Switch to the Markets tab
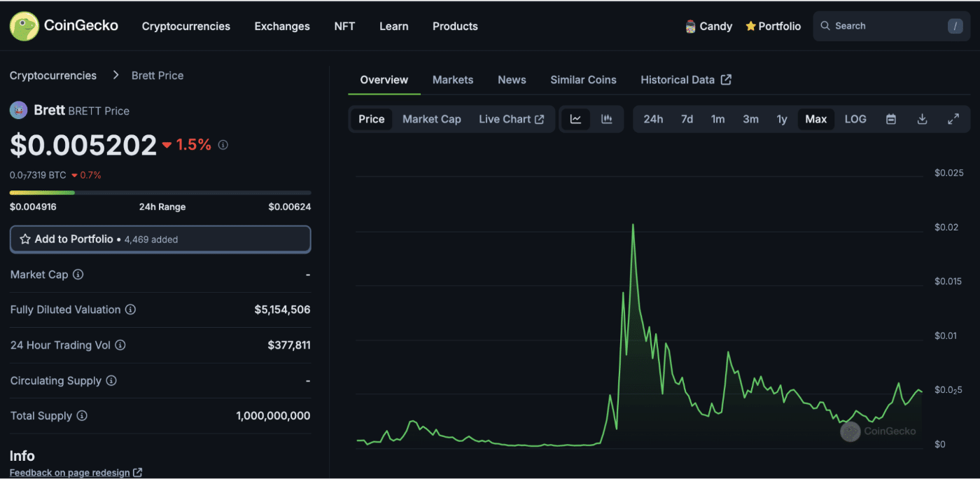980x479 pixels. 453,80
